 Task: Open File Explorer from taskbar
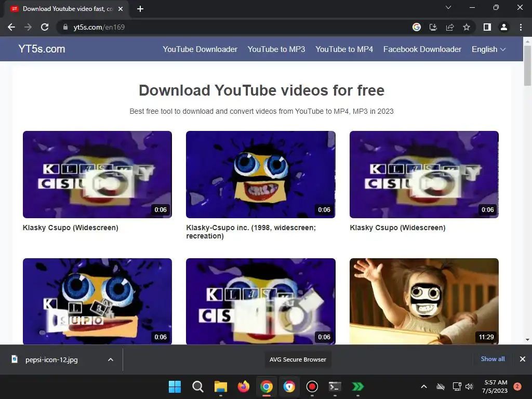point(220,387)
